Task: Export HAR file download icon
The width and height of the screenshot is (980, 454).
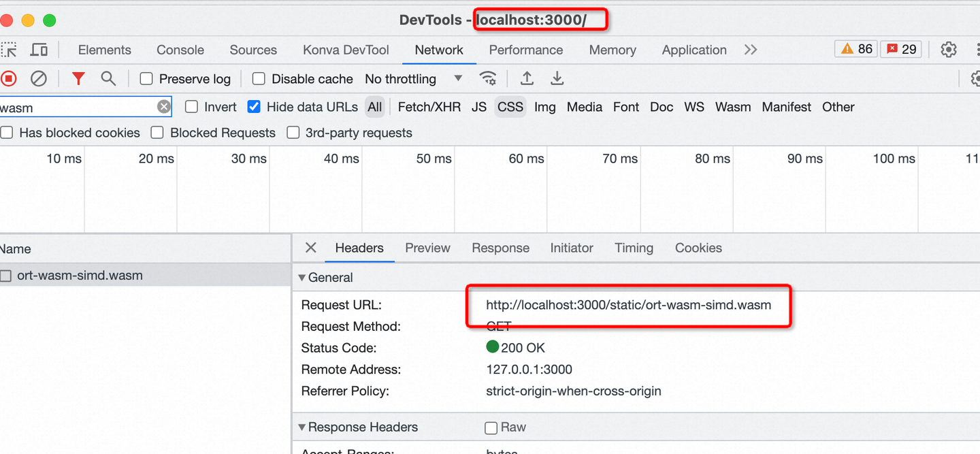Action: [x=557, y=79]
